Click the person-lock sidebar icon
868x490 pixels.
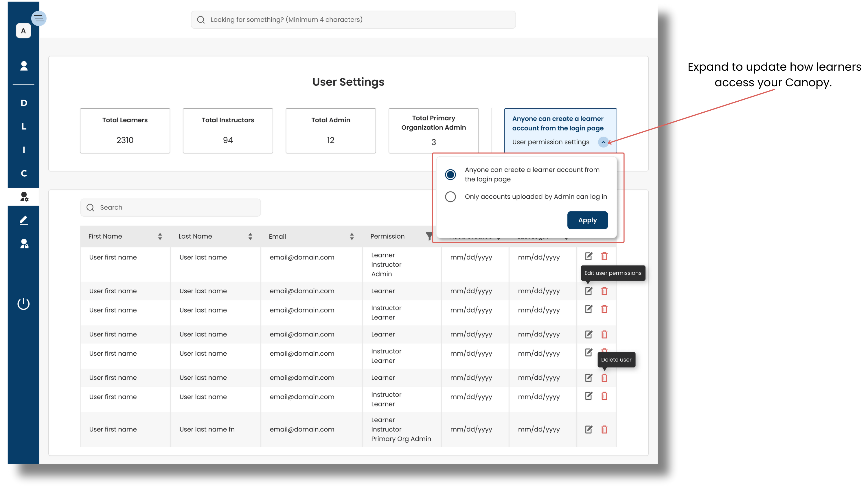24,244
